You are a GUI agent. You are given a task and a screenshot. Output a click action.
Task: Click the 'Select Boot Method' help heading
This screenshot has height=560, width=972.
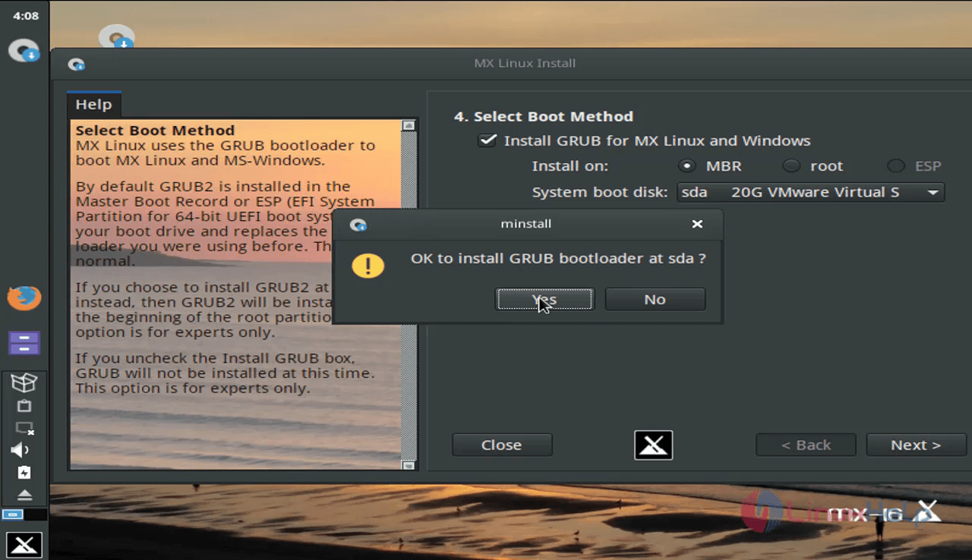[155, 130]
